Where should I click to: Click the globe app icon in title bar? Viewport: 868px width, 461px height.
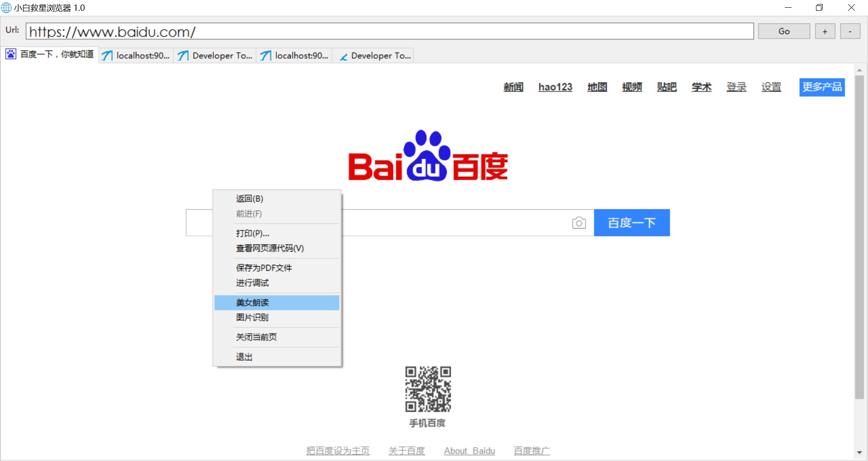click(6, 8)
